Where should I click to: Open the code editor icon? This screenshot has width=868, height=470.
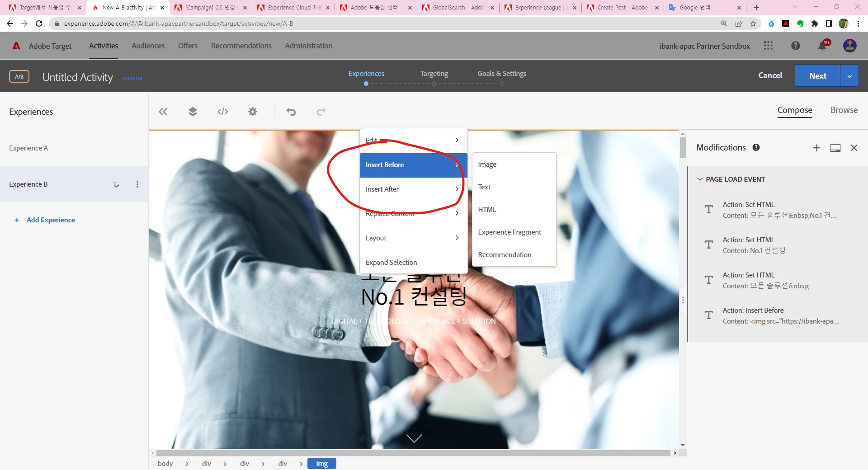pos(223,112)
